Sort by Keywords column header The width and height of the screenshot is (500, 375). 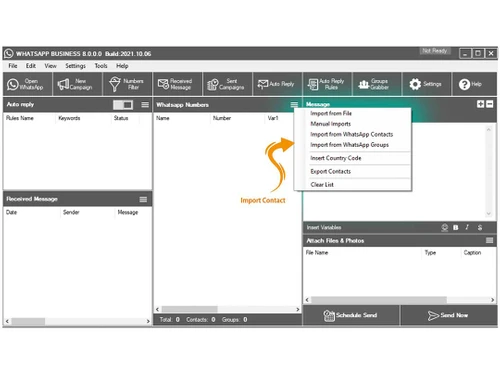click(x=69, y=118)
